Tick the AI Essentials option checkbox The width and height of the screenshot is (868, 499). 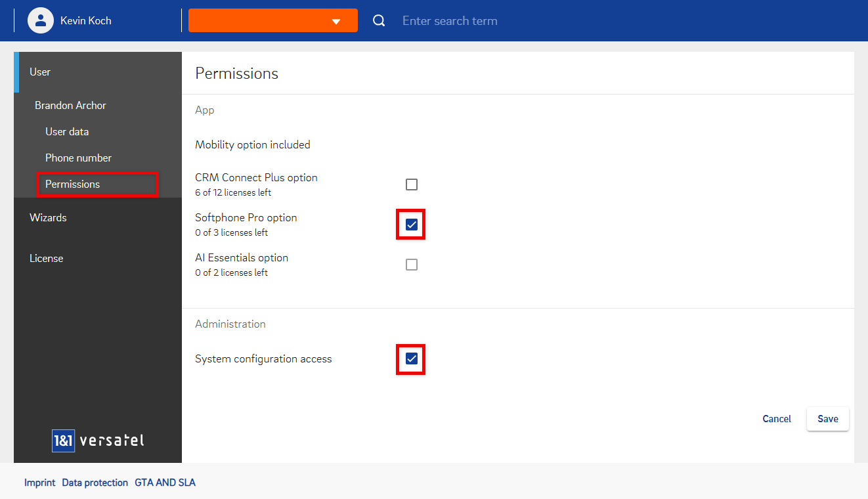pos(412,265)
